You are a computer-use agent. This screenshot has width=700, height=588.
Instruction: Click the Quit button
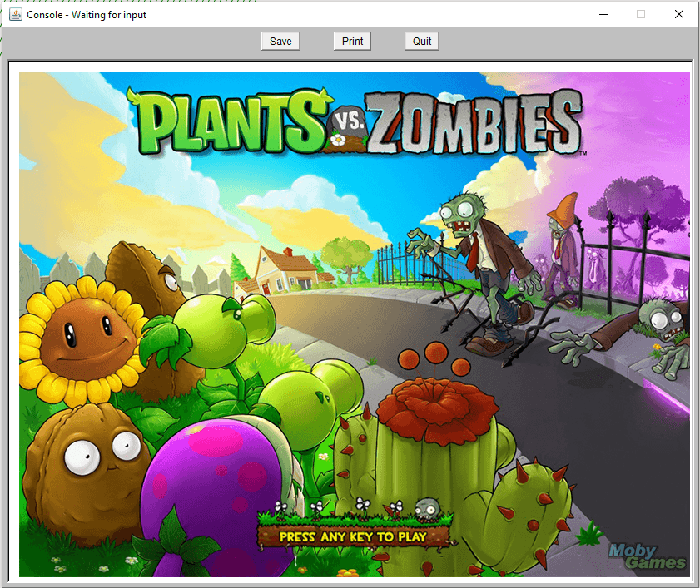click(x=421, y=41)
